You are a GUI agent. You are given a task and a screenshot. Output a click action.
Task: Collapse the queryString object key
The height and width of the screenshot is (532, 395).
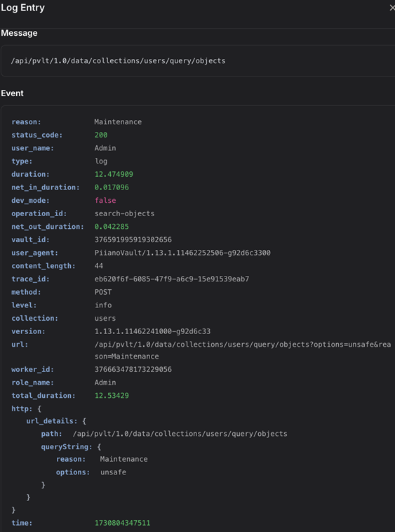click(67, 447)
